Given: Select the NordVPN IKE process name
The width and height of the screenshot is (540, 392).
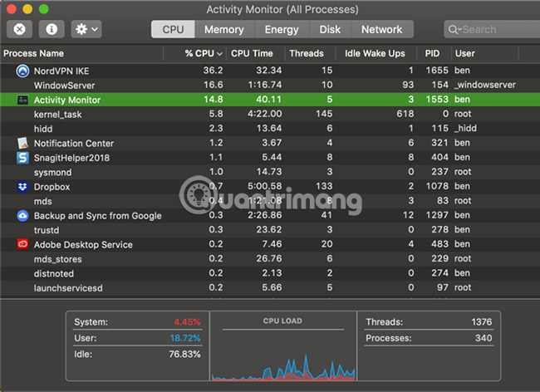Looking at the screenshot, I should point(61,71).
